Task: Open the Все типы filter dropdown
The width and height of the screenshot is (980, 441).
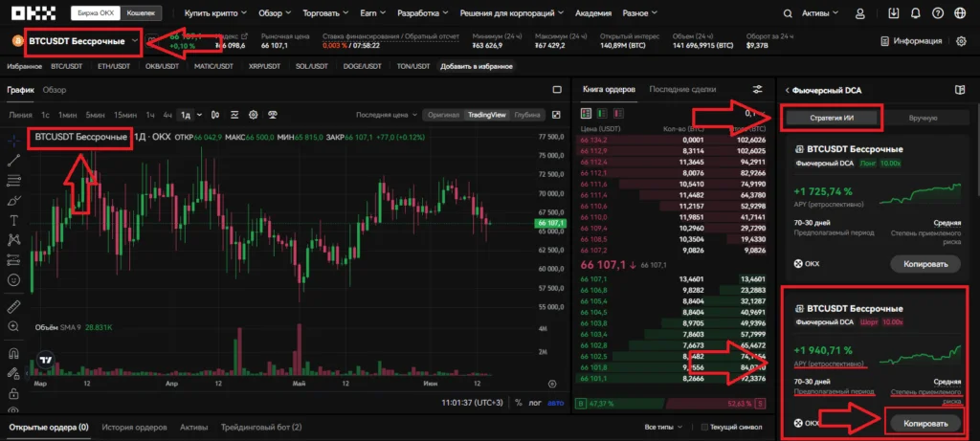Action: [x=662, y=428]
